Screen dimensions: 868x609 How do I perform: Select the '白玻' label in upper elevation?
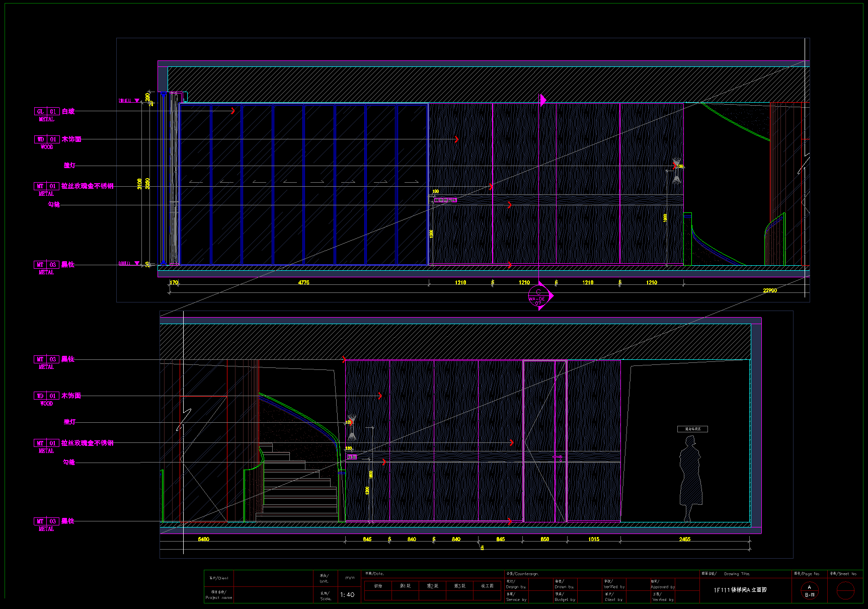pos(68,111)
